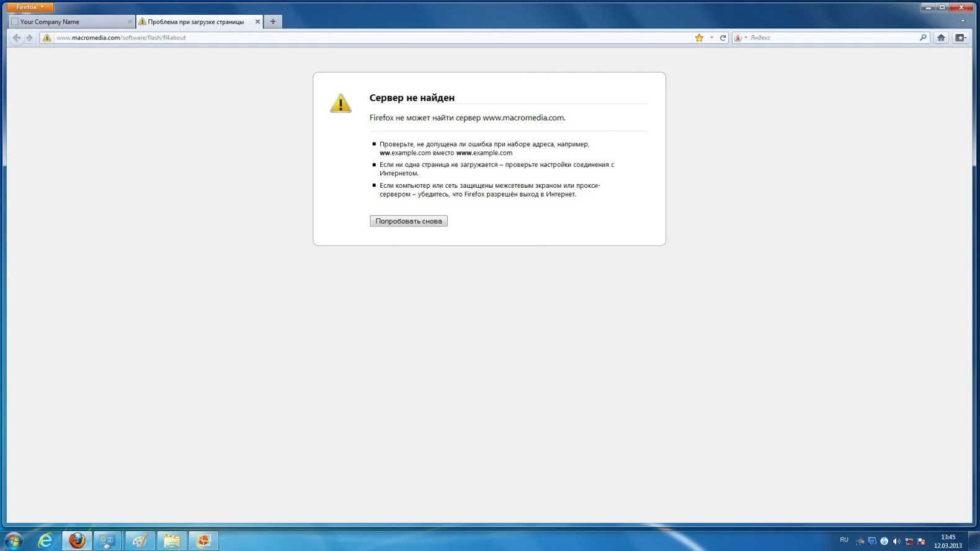Open the orange Firefox application menu
Screen dimensions: 980x551
coord(30,7)
